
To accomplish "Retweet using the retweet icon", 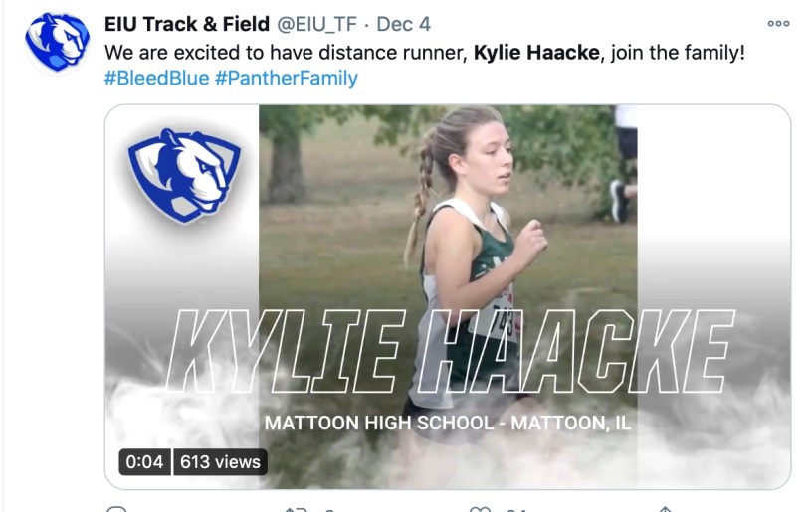I will click(296, 509).
